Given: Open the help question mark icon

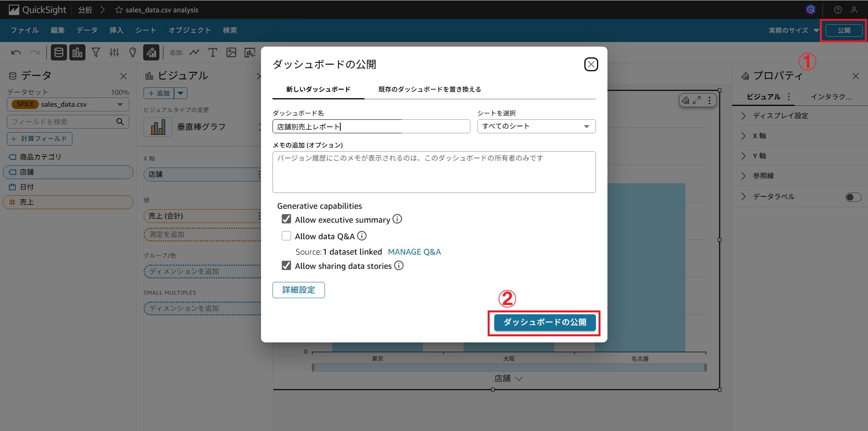Looking at the screenshot, I should coord(838,10).
